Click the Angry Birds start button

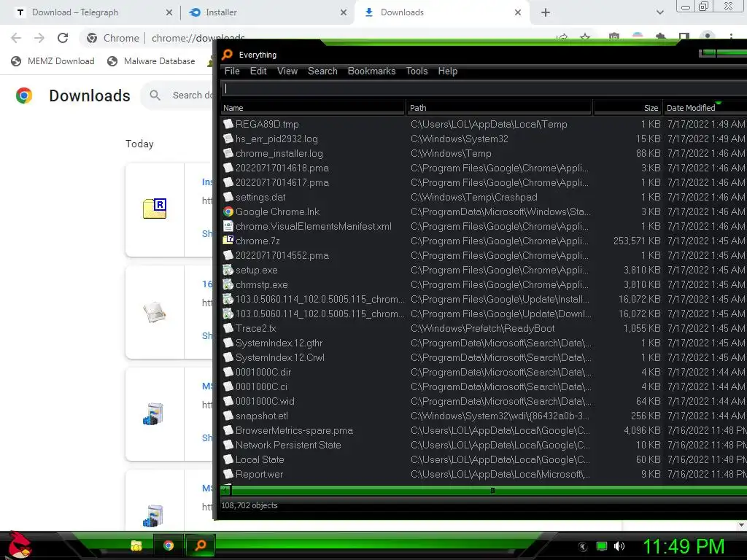(x=18, y=545)
